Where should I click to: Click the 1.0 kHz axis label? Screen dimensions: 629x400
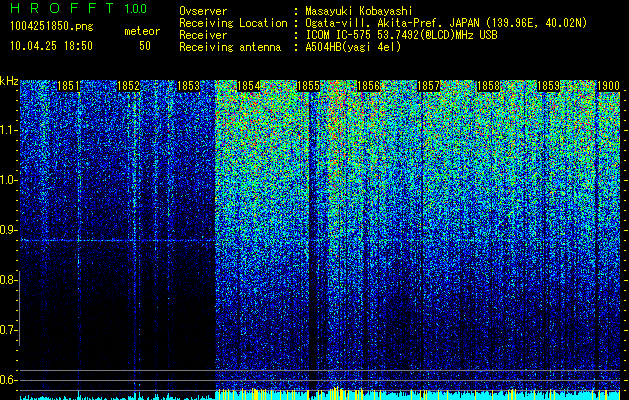[8, 180]
